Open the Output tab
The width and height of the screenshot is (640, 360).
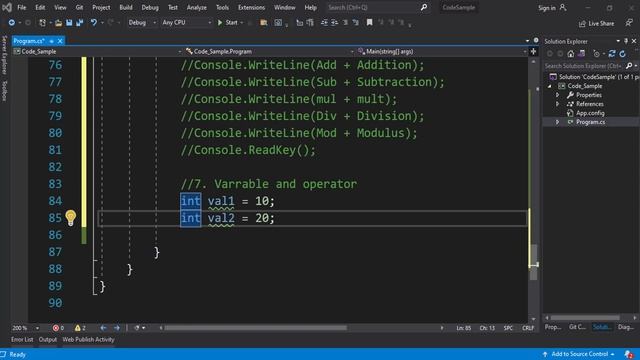point(48,339)
